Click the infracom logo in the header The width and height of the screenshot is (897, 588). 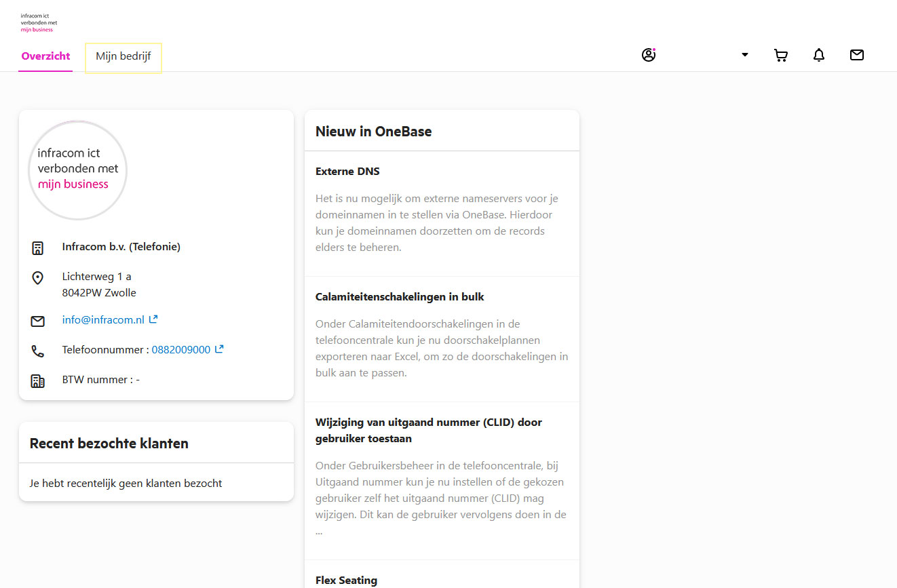click(39, 22)
